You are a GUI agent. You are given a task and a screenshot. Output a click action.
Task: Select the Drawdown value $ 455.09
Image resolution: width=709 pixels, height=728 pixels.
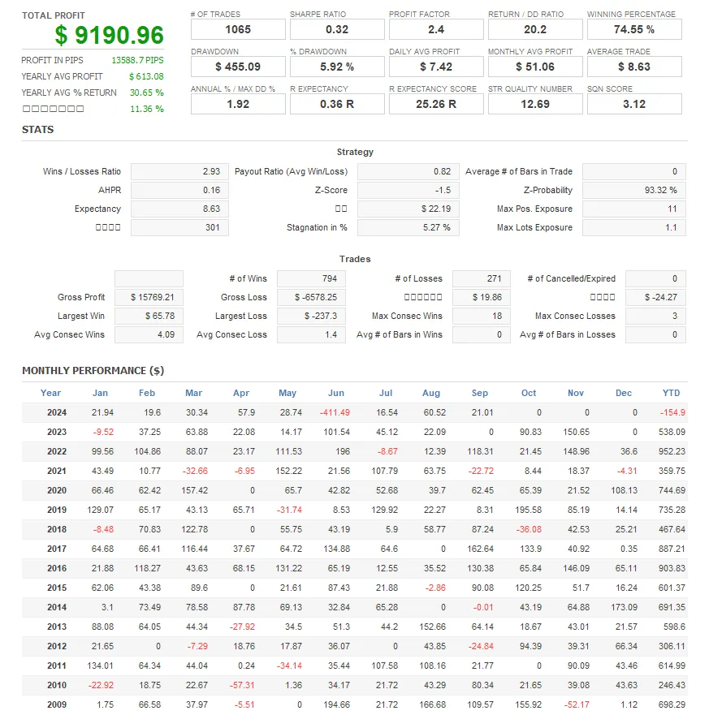238,67
